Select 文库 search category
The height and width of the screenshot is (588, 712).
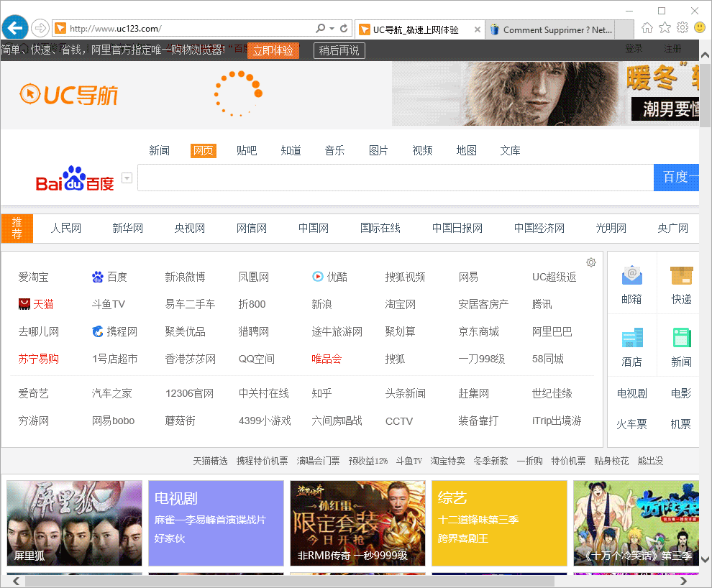click(x=511, y=151)
